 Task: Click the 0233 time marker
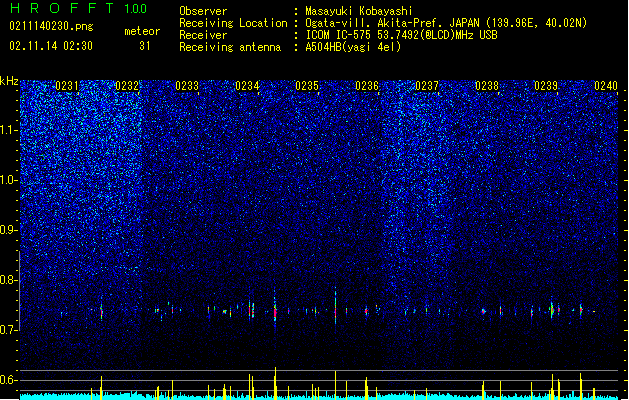(x=187, y=86)
